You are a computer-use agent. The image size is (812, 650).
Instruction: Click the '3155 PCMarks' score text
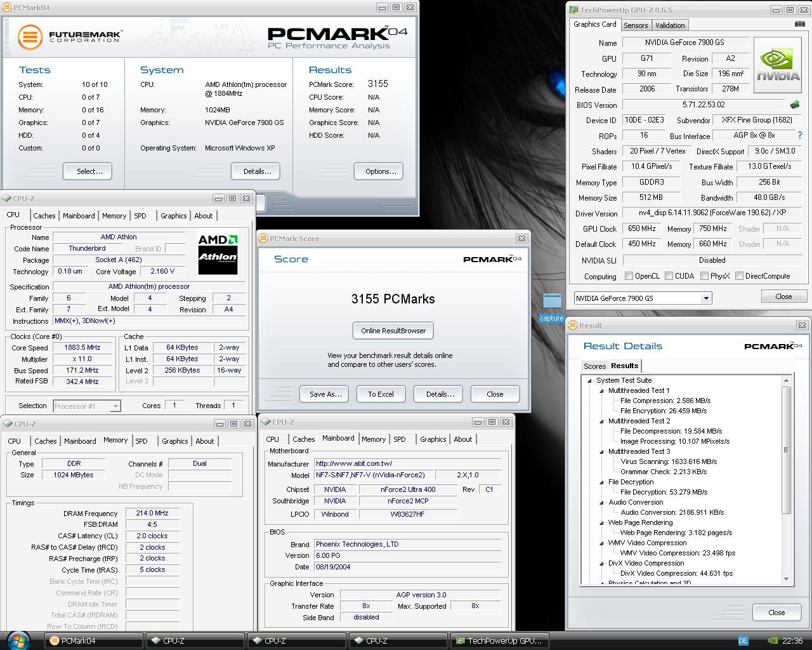tap(393, 299)
